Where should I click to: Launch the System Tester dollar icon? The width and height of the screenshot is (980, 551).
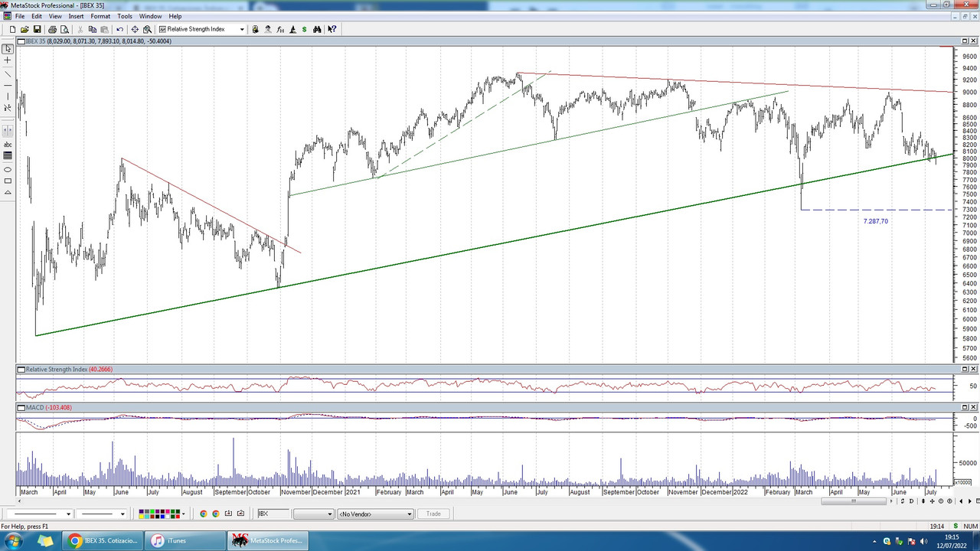(x=304, y=29)
